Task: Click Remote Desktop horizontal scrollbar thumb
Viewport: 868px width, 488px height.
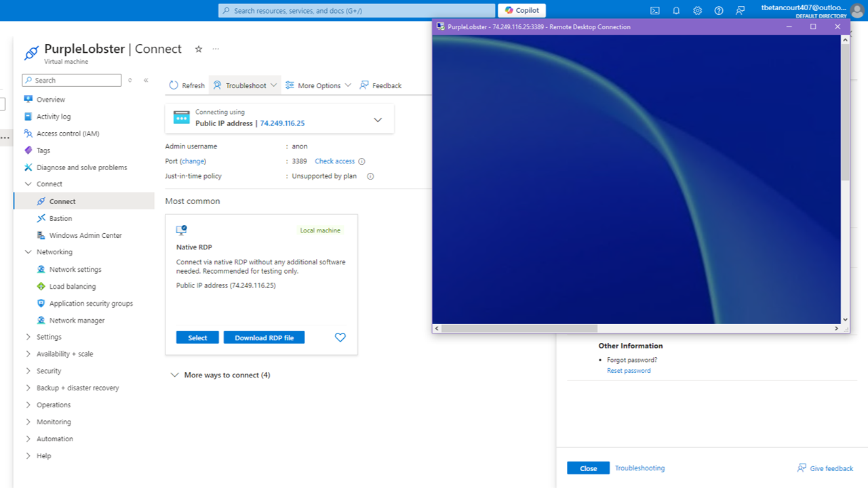Action: pyautogui.click(x=519, y=328)
